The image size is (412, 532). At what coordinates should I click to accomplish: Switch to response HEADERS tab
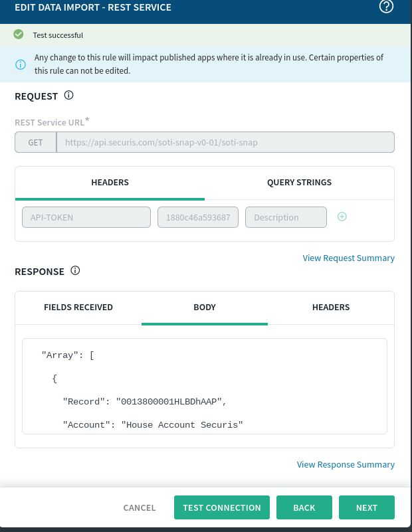[x=331, y=308]
